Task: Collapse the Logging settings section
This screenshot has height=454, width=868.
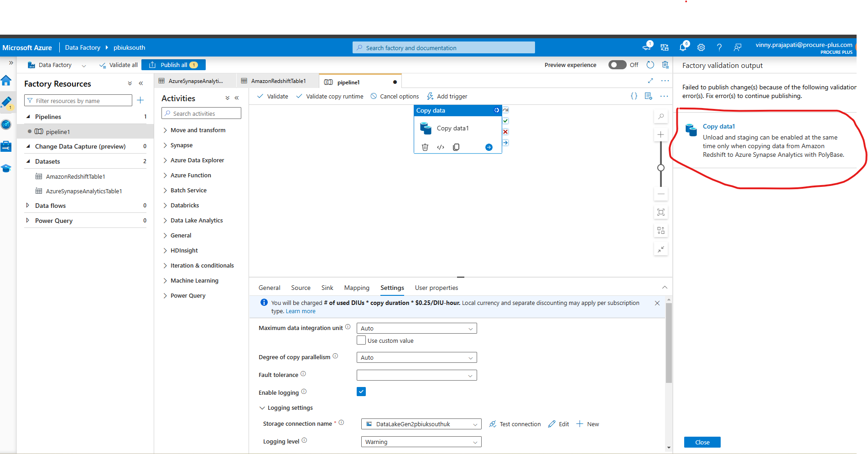Action: click(262, 408)
